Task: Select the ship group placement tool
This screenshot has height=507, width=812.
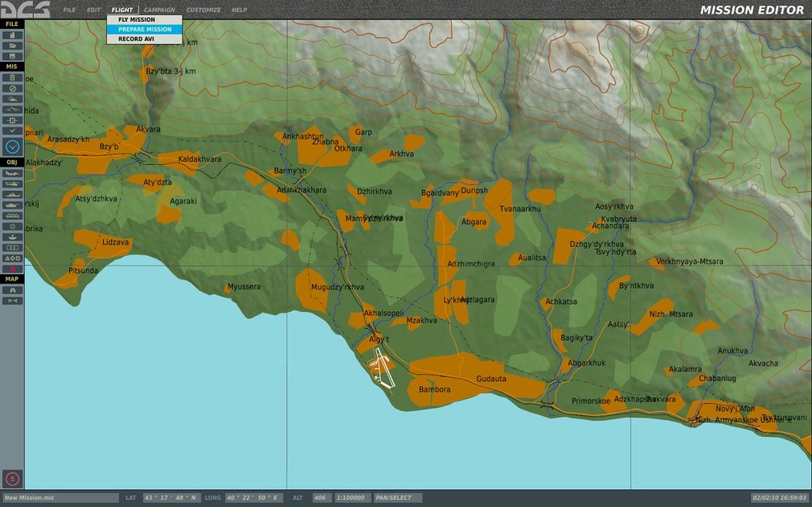Action: [x=12, y=194]
